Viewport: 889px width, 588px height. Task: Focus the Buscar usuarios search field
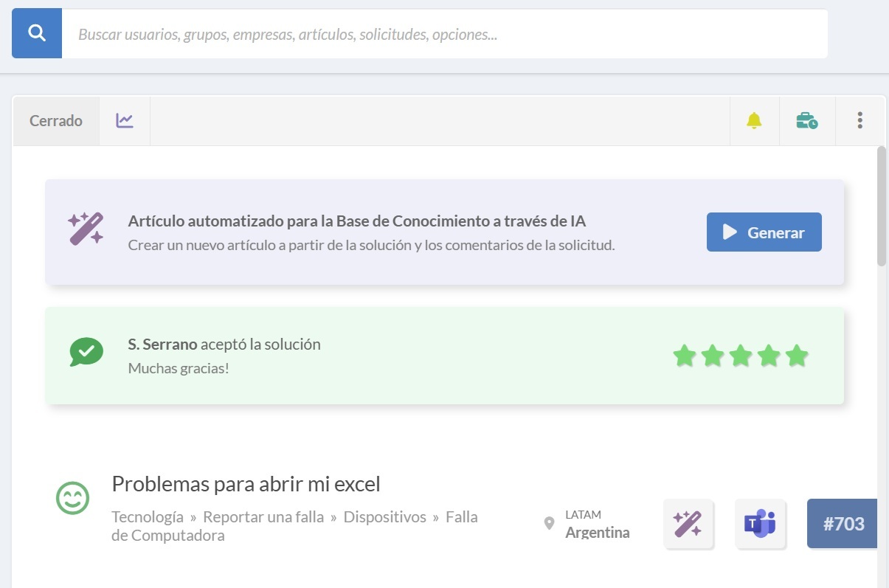[445, 33]
